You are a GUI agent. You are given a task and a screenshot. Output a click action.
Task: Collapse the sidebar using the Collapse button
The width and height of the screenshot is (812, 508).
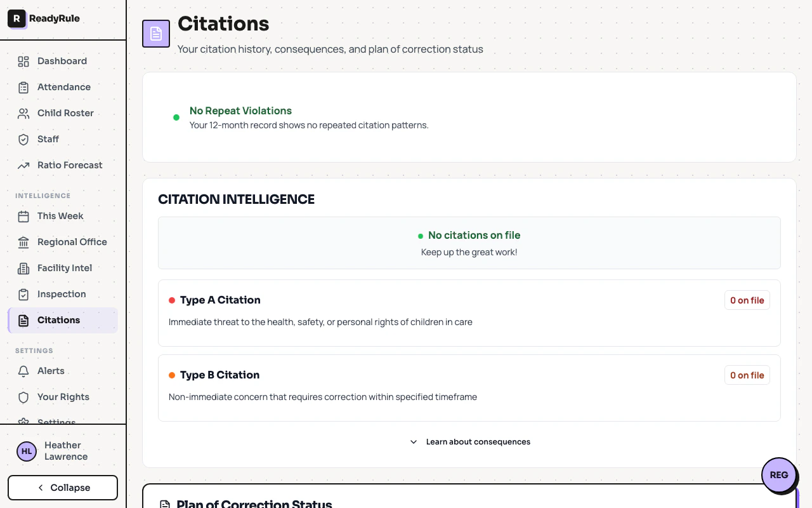[x=62, y=487]
